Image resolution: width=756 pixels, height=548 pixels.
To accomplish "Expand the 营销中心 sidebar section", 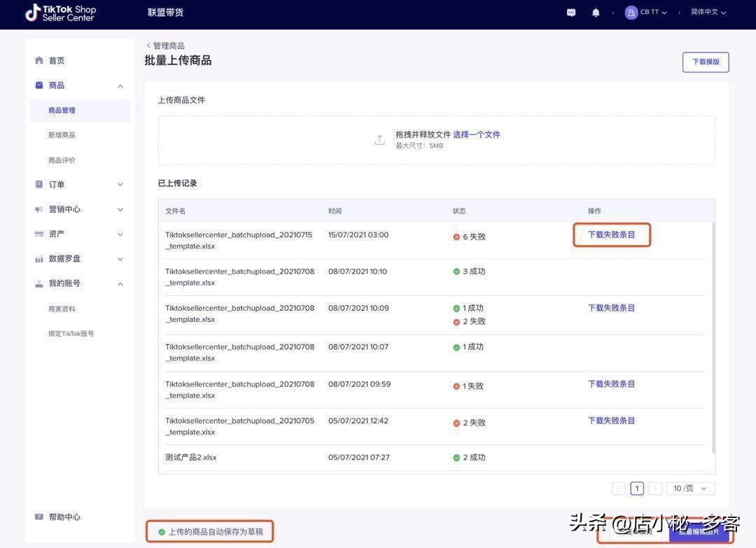I will coord(120,209).
